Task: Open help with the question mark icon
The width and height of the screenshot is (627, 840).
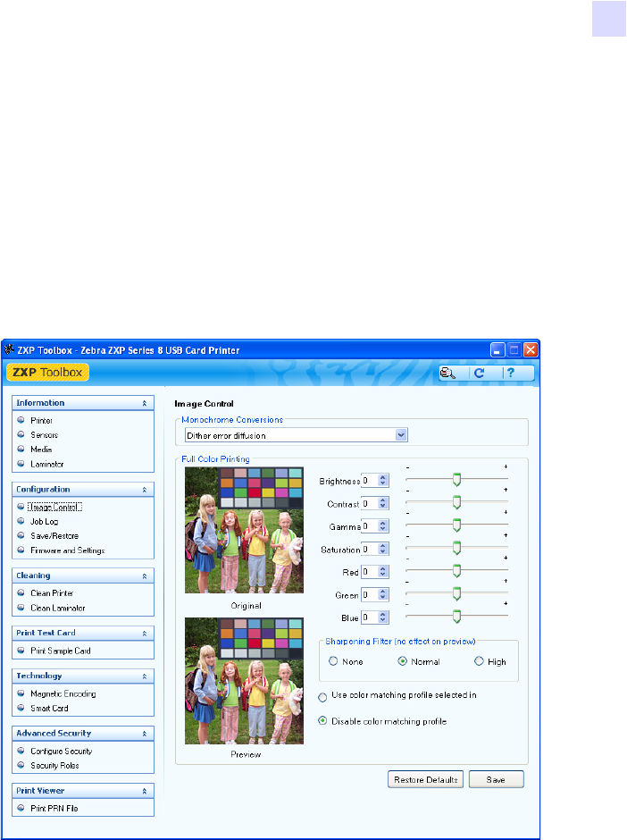Action: [511, 373]
